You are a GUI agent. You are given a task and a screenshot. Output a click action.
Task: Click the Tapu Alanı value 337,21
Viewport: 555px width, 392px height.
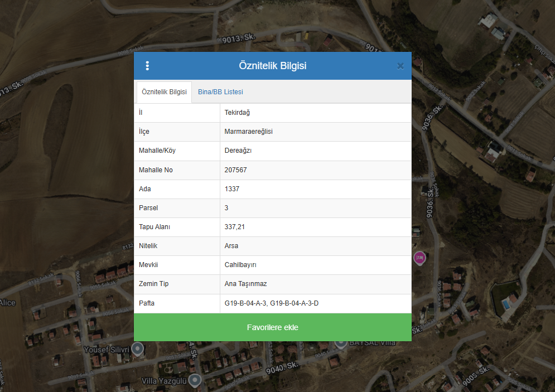click(234, 227)
